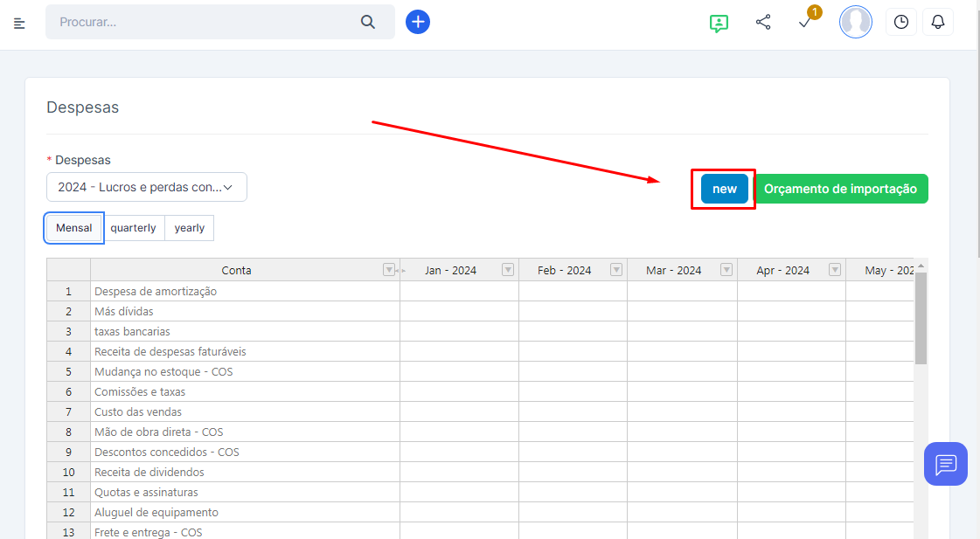980x539 pixels.
Task: Select the Mensal view option
Action: [x=74, y=228]
